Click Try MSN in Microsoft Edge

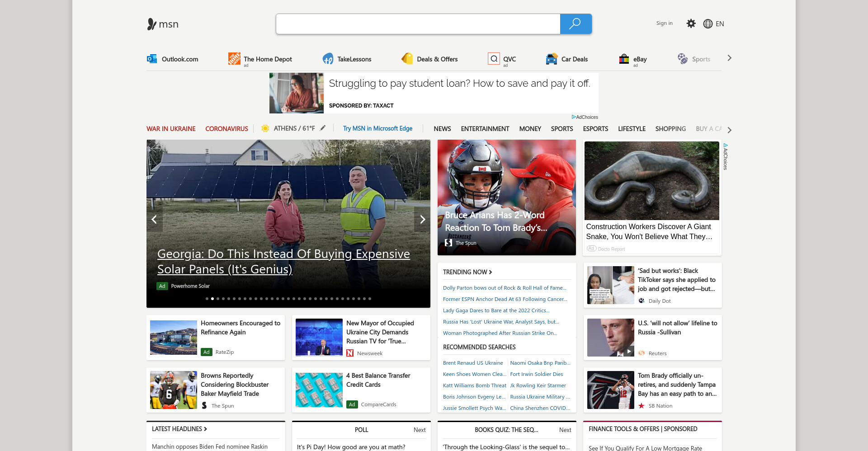(x=377, y=128)
